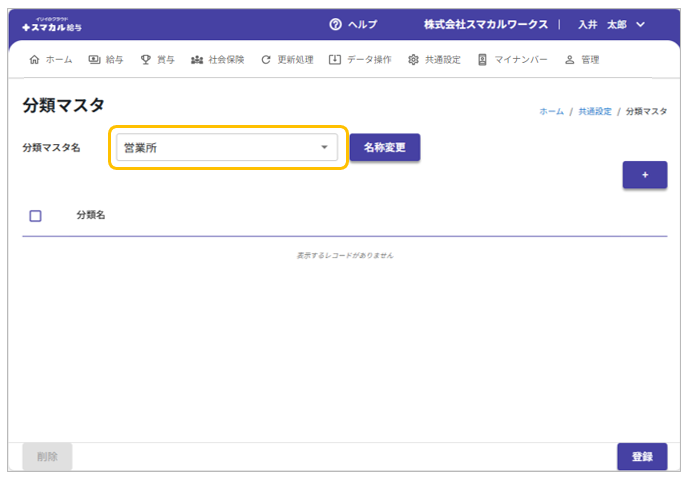Click the 登録 register button

tap(642, 457)
